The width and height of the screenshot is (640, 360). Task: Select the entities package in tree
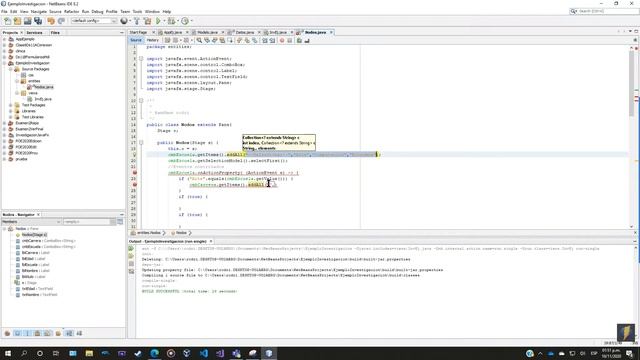point(34,81)
